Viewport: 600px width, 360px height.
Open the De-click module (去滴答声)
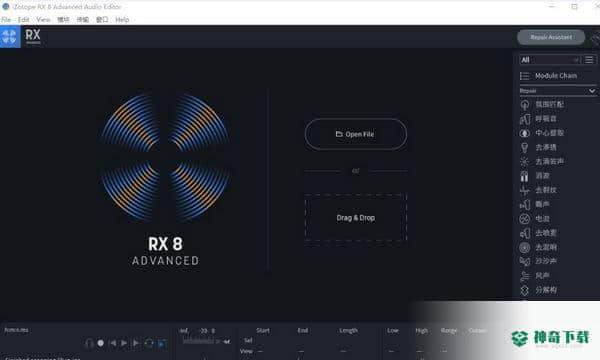541,161
